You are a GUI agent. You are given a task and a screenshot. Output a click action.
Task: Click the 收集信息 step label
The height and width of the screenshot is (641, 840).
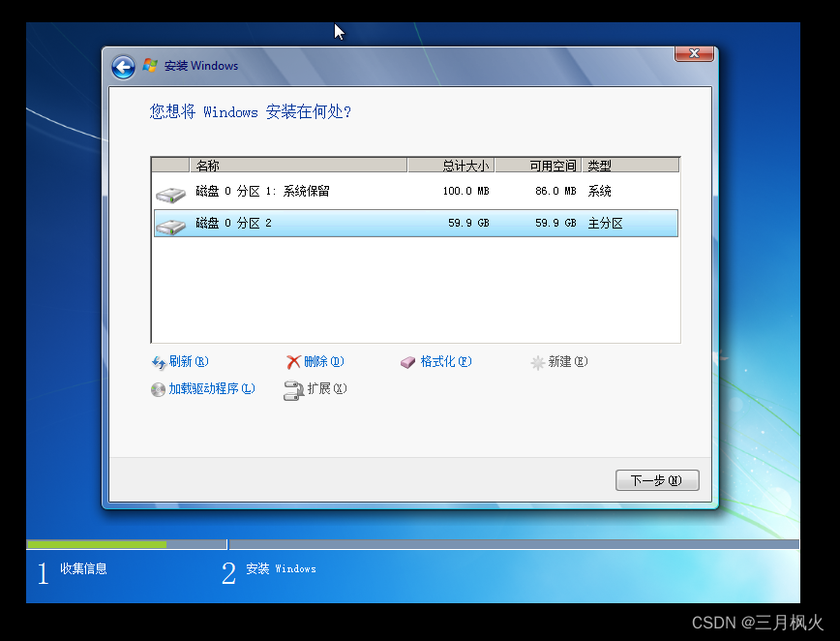tap(83, 568)
